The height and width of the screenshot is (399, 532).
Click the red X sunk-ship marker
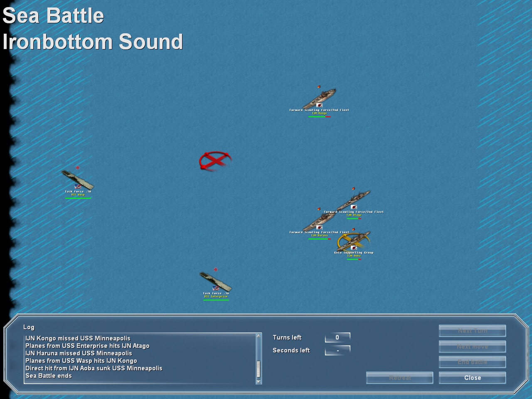(x=215, y=161)
